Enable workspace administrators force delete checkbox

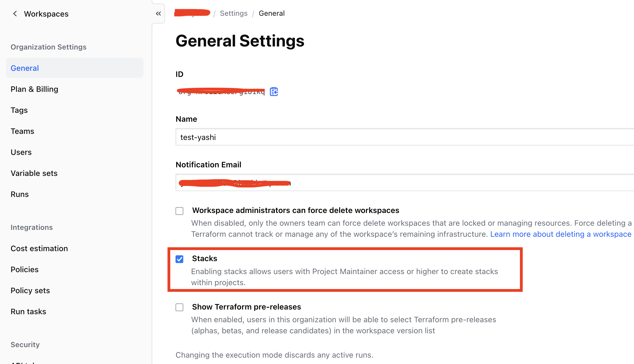pos(179,211)
